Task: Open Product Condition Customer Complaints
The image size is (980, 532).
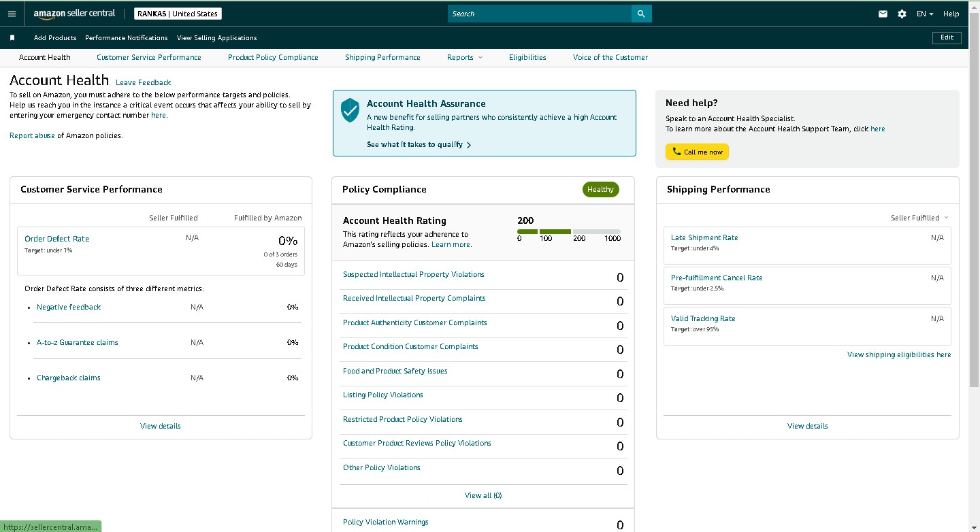Action: [410, 347]
